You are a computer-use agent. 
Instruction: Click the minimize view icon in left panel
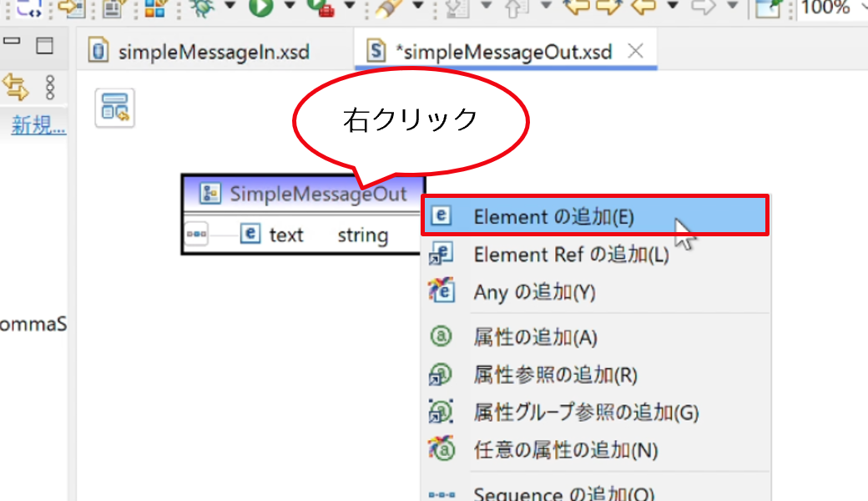coord(12,42)
